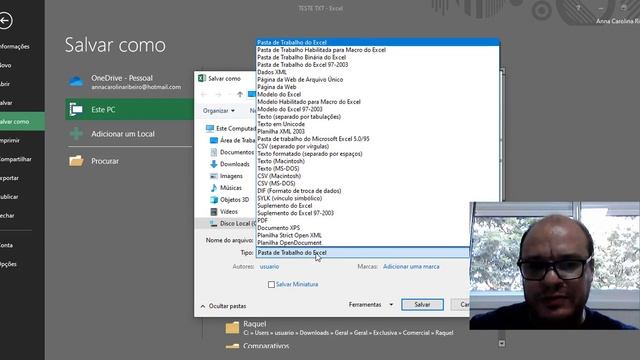
Task: Click the up arrow in Salvar como dialog
Action: point(240,94)
